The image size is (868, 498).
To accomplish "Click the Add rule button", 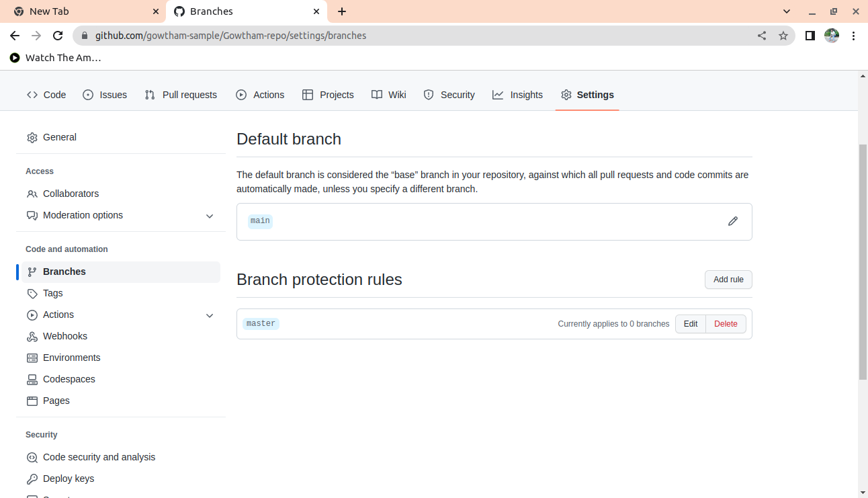I will click(x=728, y=280).
